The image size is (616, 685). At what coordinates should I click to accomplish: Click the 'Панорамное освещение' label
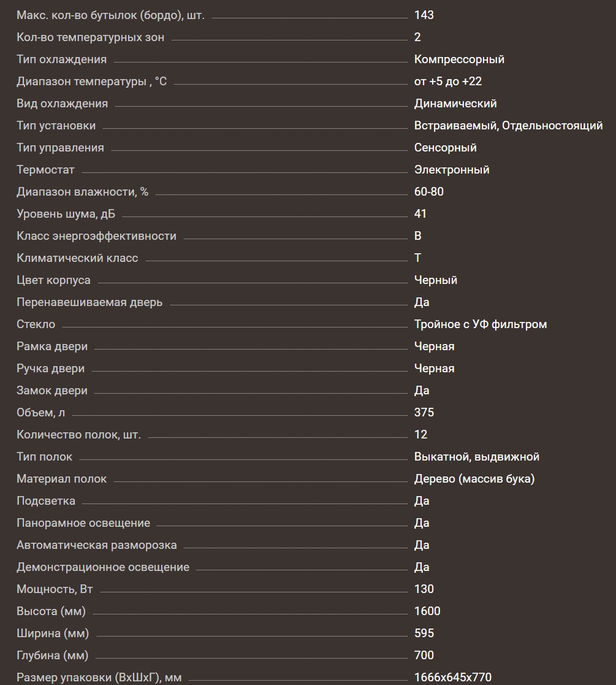point(83,523)
